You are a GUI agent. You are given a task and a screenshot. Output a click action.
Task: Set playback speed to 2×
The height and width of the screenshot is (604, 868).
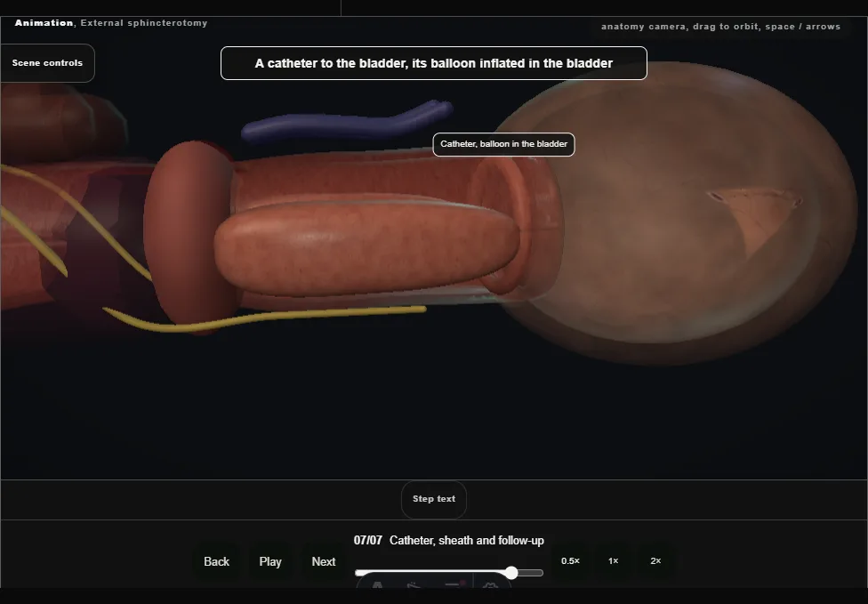[656, 561]
